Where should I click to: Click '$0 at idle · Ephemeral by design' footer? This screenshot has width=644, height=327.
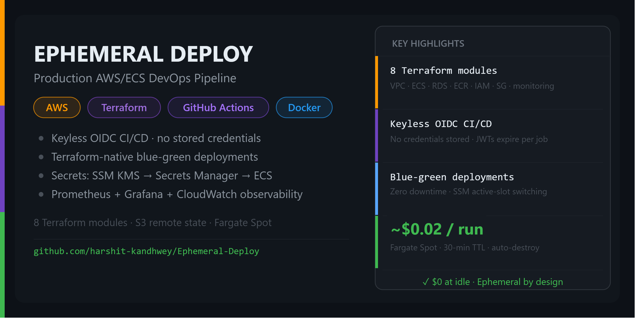coord(493,282)
